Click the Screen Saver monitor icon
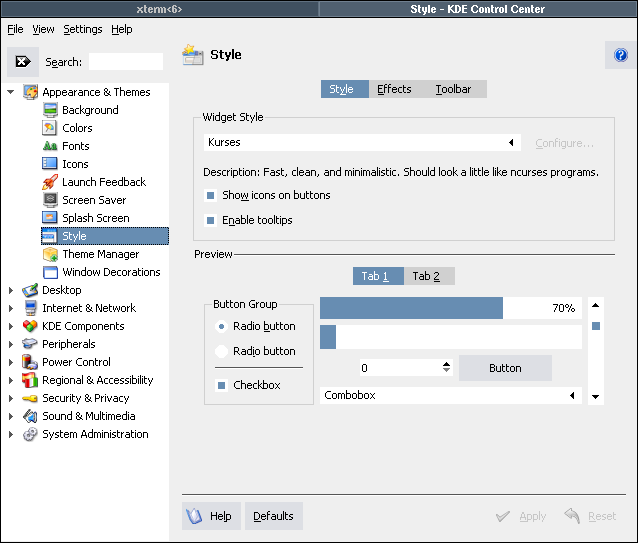Viewport: 638px width, 543px height. pos(50,200)
